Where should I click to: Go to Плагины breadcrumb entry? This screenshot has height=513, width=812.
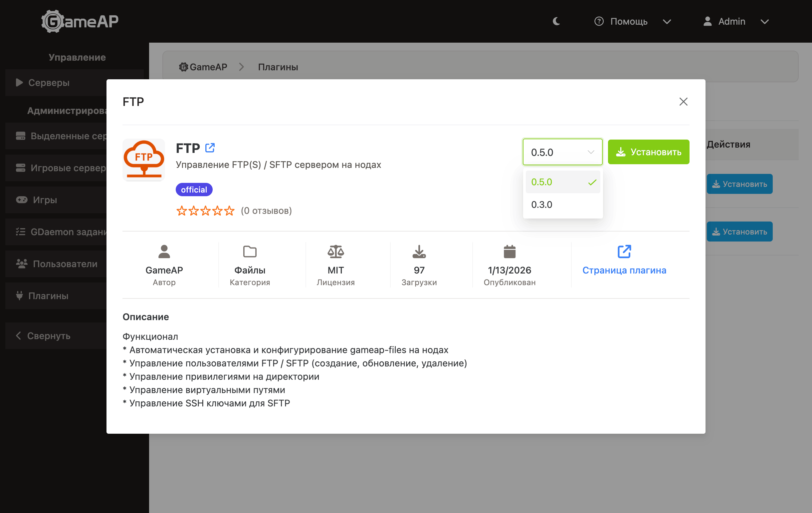pyautogui.click(x=278, y=67)
